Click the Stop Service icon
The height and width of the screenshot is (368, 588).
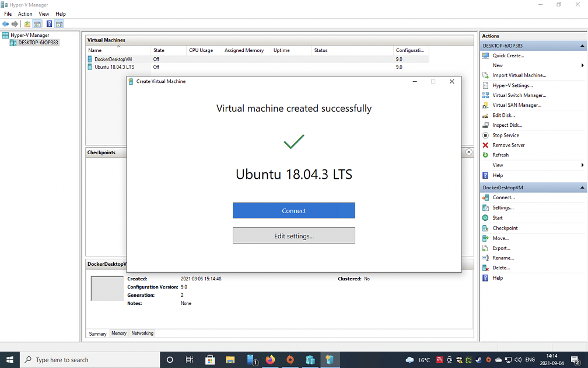(485, 135)
